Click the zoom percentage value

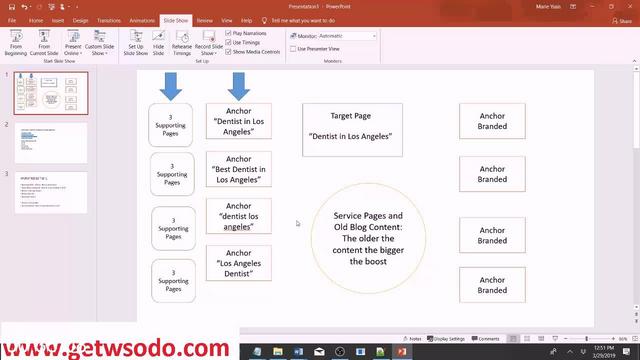pyautogui.click(x=623, y=339)
